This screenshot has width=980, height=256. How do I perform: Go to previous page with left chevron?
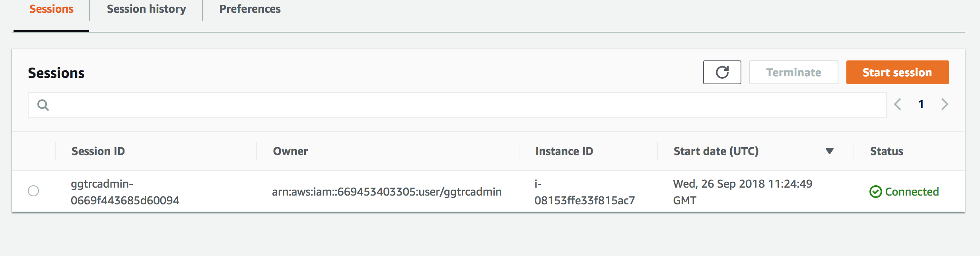click(x=897, y=105)
